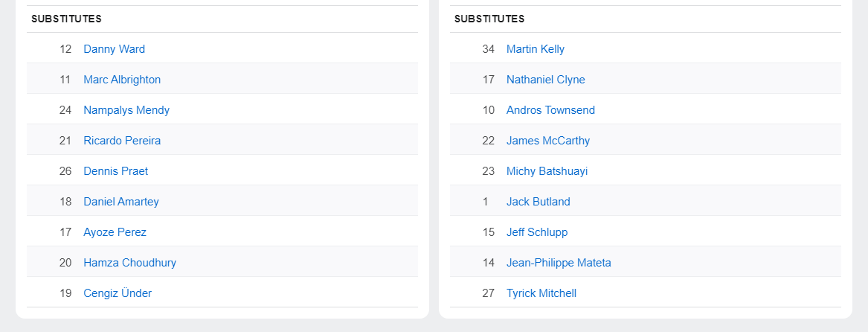868x332 pixels.
Task: View Jack Butland's player profile
Action: [x=539, y=202]
